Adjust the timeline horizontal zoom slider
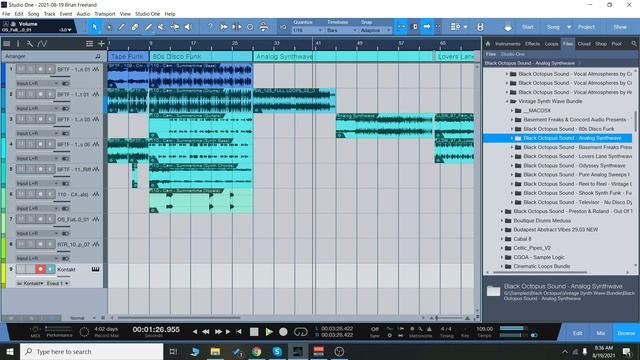The image size is (640, 360). click(x=437, y=318)
